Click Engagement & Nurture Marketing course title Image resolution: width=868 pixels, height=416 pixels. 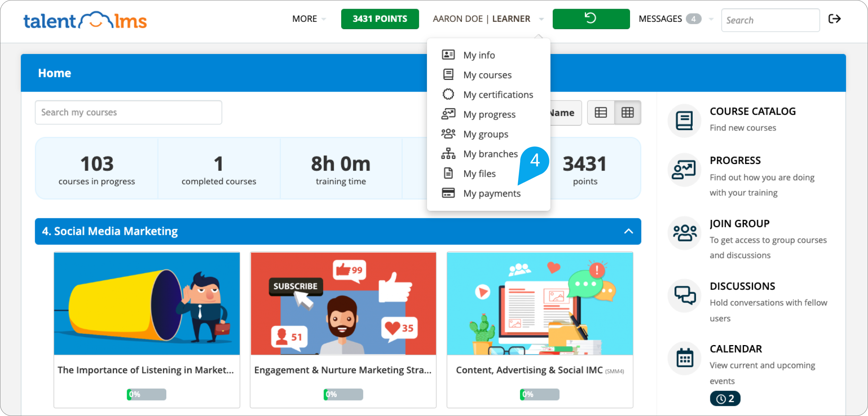pos(343,370)
